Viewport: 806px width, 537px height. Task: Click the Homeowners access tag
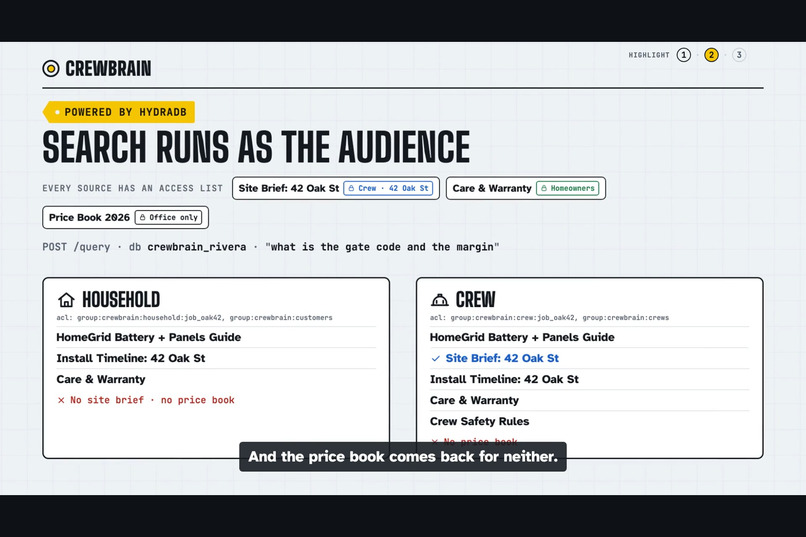click(567, 188)
